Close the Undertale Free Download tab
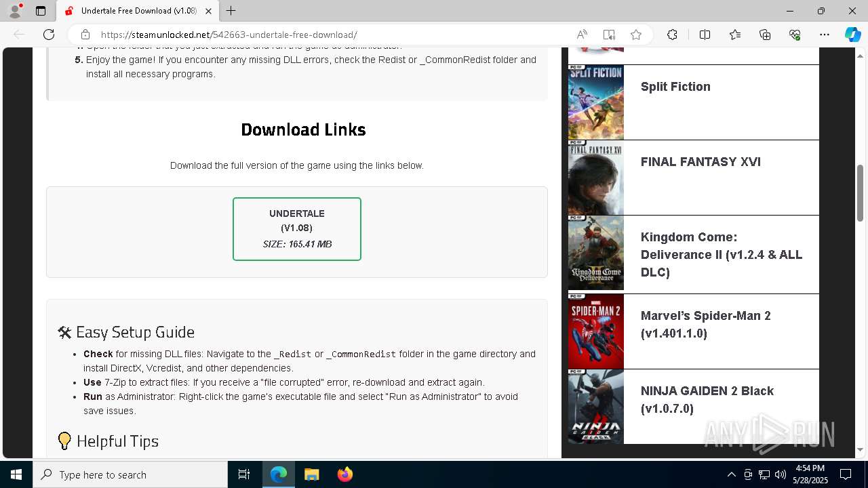The width and height of the screenshot is (868, 488). tap(209, 11)
